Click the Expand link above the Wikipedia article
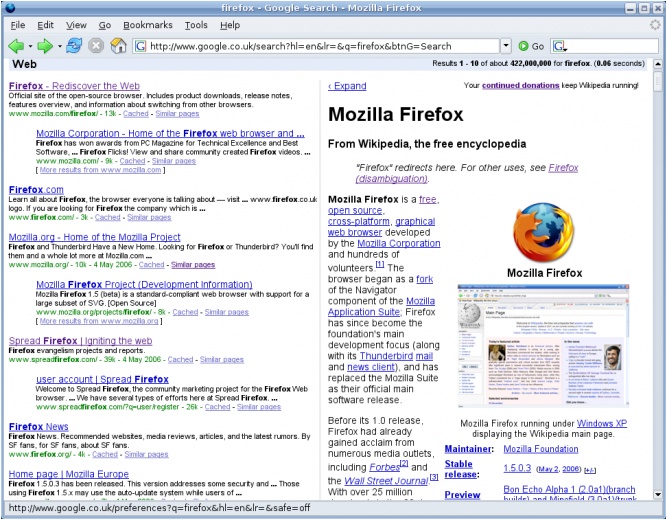 click(x=347, y=86)
